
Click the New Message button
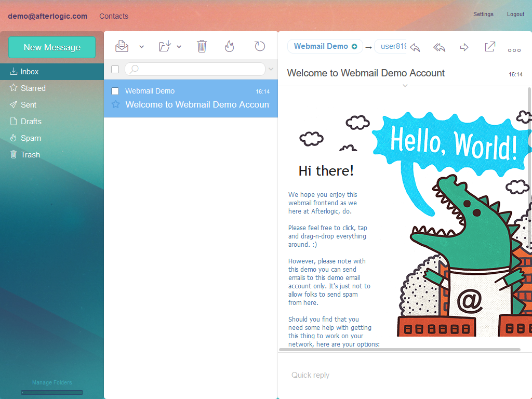pyautogui.click(x=51, y=47)
